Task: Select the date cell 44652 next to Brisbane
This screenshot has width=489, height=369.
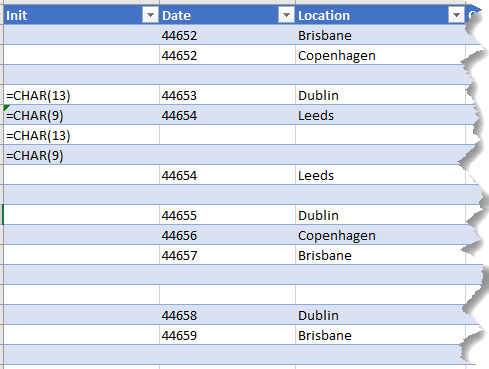Action: click(x=227, y=35)
